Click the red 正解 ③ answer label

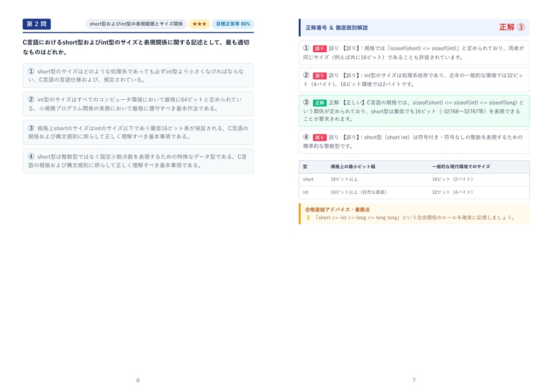[512, 27]
